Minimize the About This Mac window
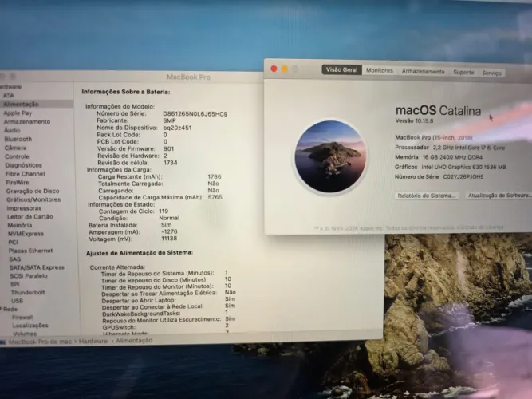The height and width of the screenshot is (399, 532). 285,69
